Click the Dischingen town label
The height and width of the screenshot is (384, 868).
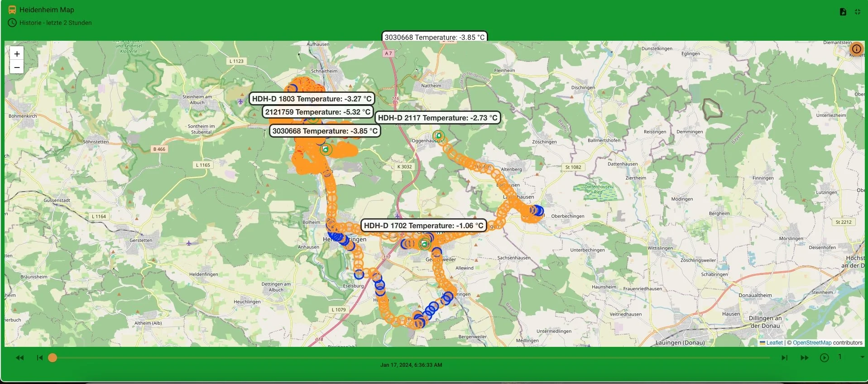[583, 88]
